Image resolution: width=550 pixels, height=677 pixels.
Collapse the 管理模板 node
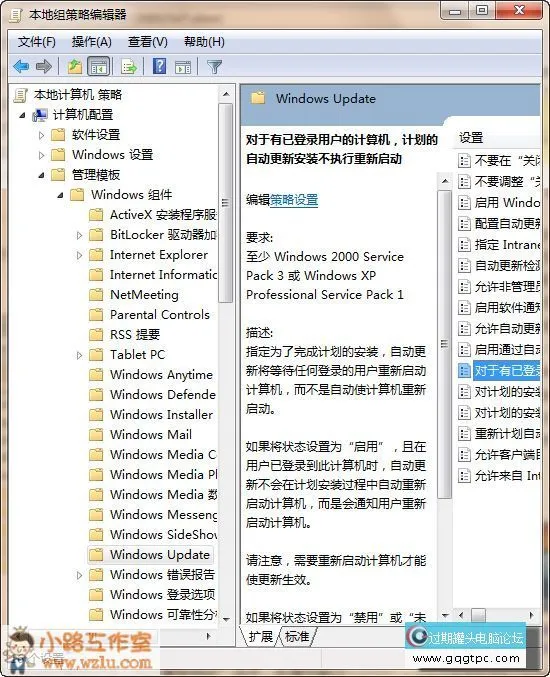[x=41, y=175]
